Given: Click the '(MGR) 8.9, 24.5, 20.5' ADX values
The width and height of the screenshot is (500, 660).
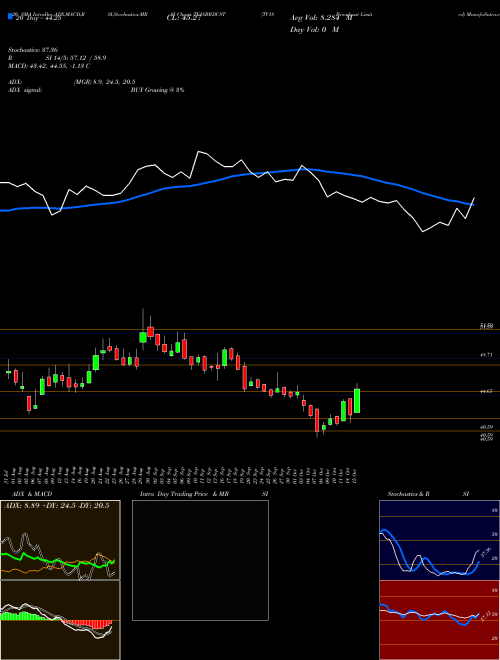Looking at the screenshot, I should point(104,82).
